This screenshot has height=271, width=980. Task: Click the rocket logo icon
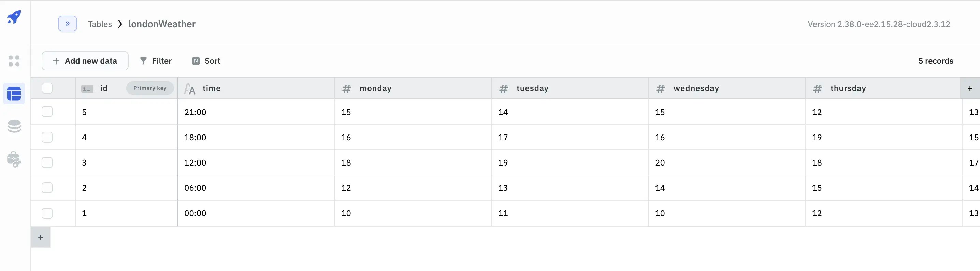click(14, 17)
